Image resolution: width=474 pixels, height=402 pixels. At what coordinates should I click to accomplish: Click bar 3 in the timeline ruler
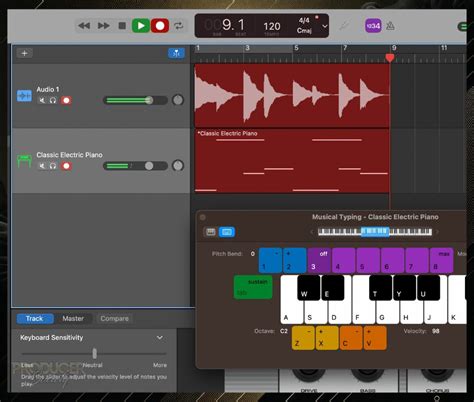click(x=247, y=48)
